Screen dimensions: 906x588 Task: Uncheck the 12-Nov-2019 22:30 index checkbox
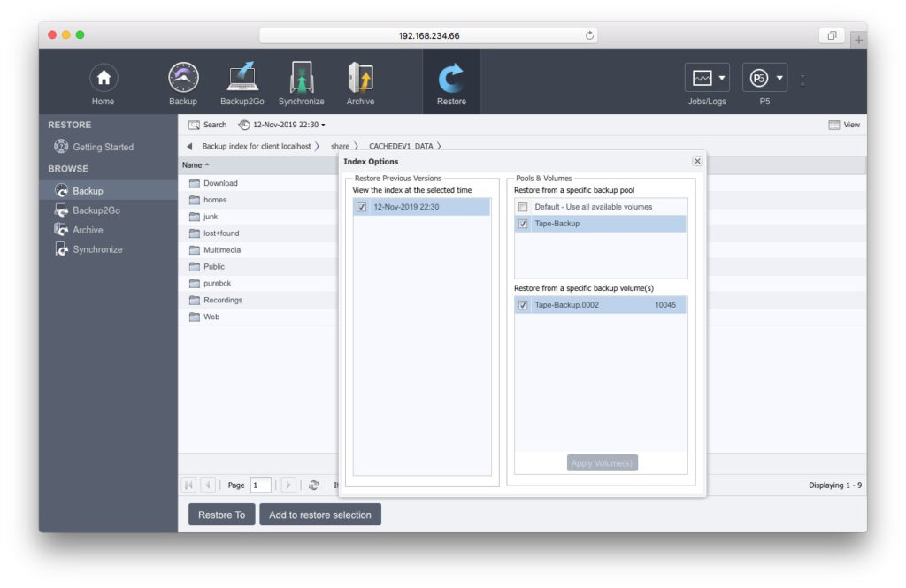pyautogui.click(x=361, y=207)
